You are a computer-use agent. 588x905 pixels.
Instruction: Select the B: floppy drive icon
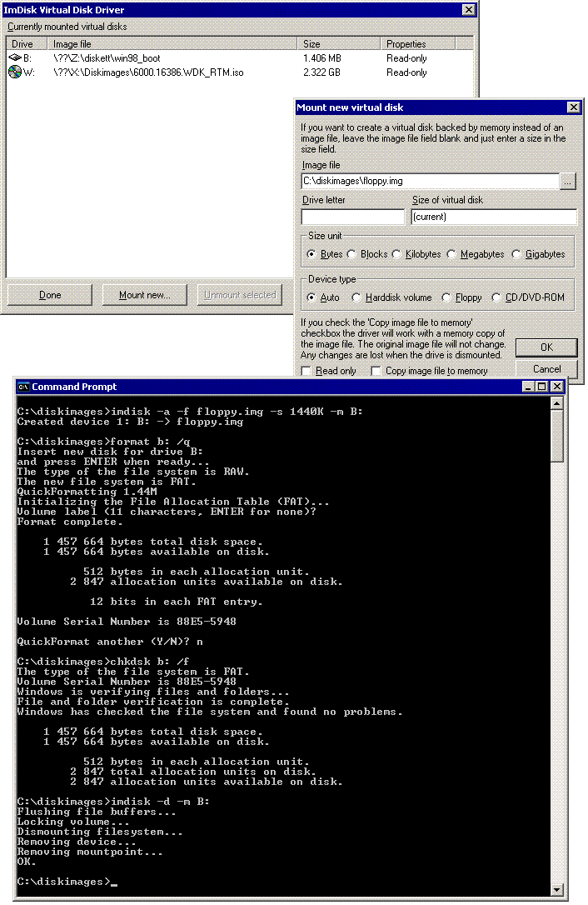click(x=14, y=57)
